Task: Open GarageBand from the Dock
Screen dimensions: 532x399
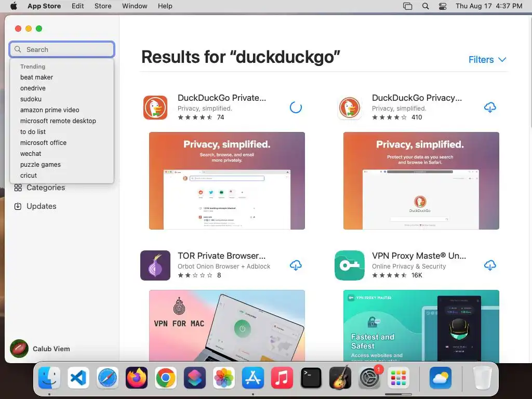Action: 340,378
